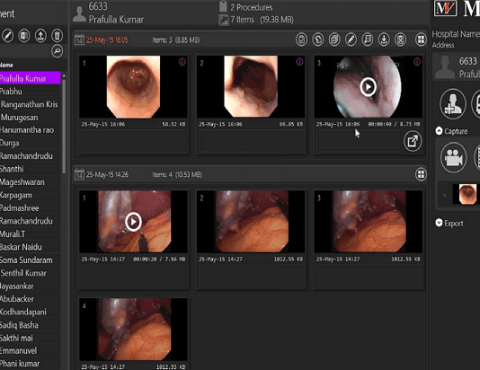Screen dimensions: 480x370
Task: Select patient Shanthi
Action: pyautogui.click(x=30, y=169)
